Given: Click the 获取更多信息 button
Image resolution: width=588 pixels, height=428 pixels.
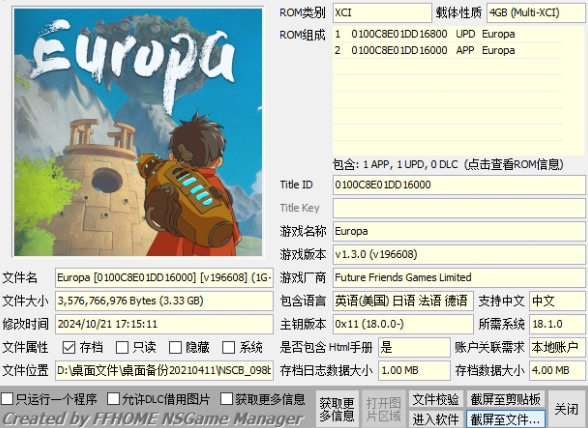Looking at the screenshot, I should (337, 409).
